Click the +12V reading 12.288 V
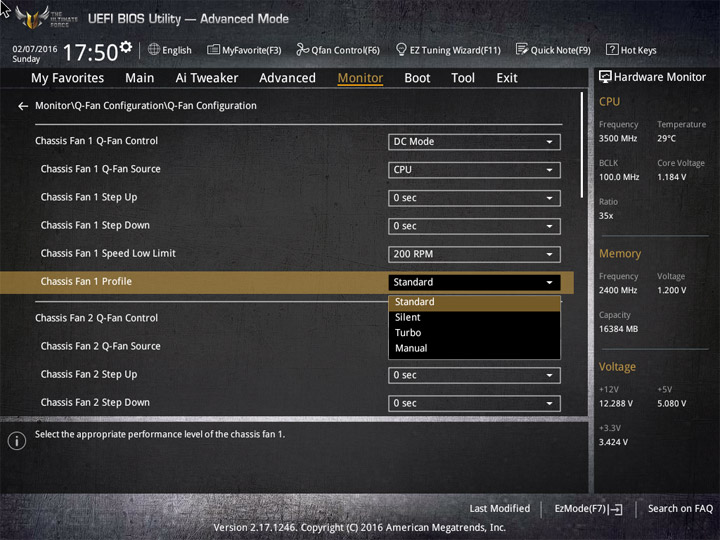Screen dimensions: 720x540 coord(616,404)
